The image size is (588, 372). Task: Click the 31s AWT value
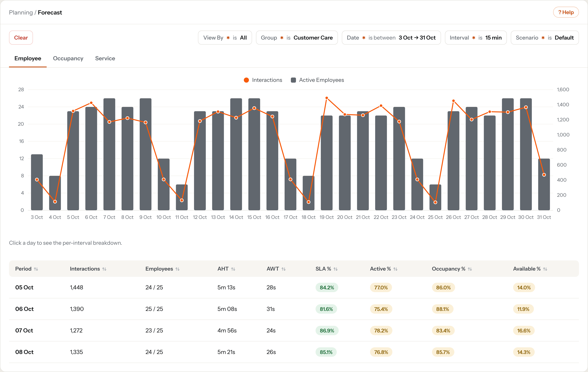pyautogui.click(x=270, y=309)
